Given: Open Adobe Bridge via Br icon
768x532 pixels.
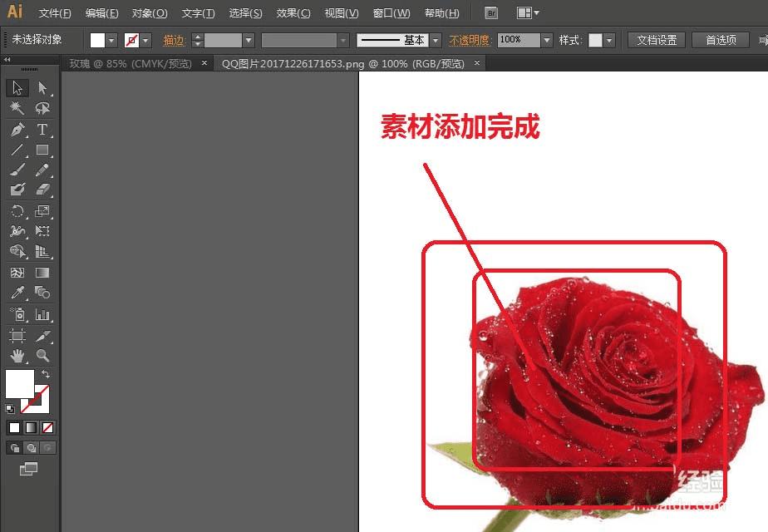Looking at the screenshot, I should (490, 12).
